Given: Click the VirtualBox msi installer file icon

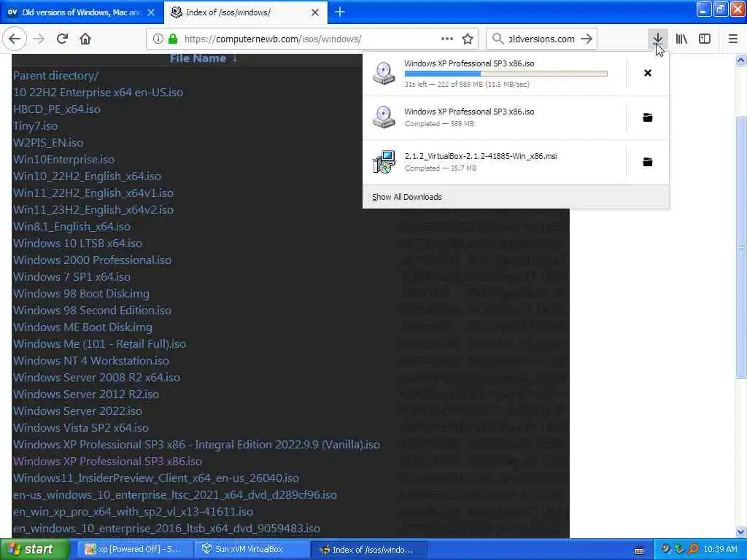Looking at the screenshot, I should pos(384,162).
